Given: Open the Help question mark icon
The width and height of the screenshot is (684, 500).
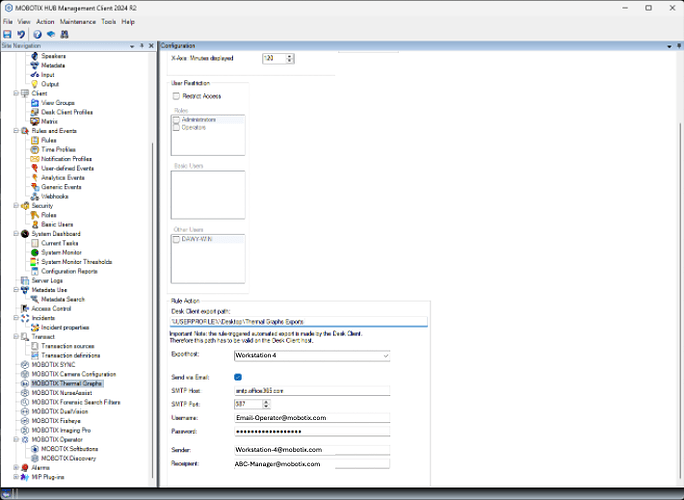Looking at the screenshot, I should pos(38,34).
